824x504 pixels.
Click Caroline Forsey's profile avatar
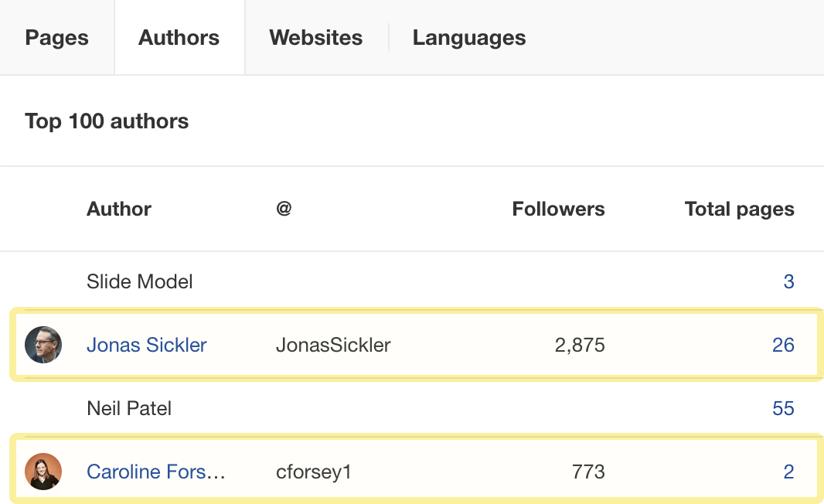(43, 472)
